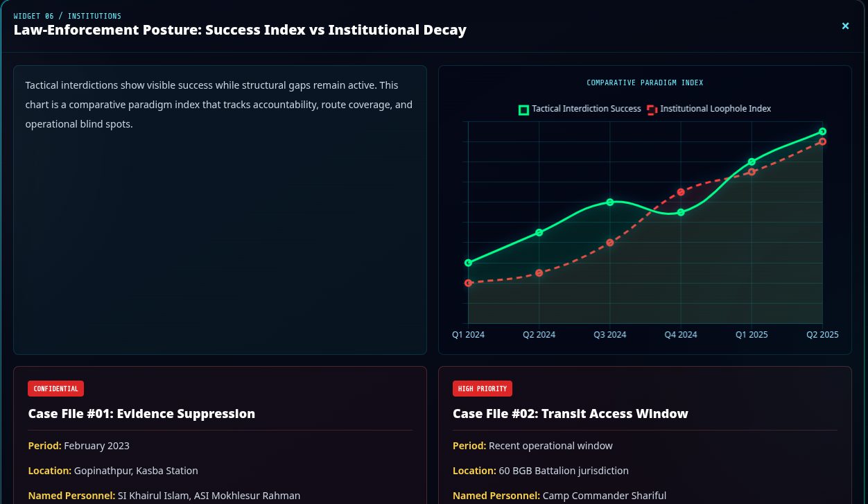This screenshot has height=504, width=868.
Task: Click Named Personnel SI Khairul Islam line
Action: [164, 496]
